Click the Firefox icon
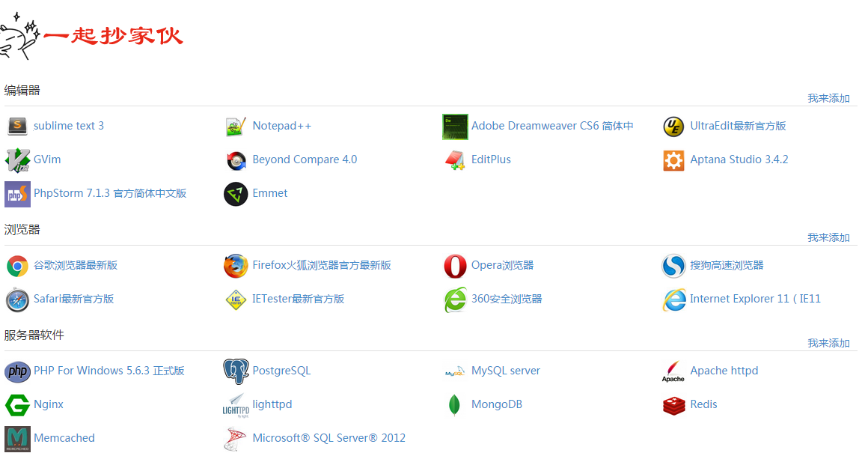The width and height of the screenshot is (868, 459). 236,266
